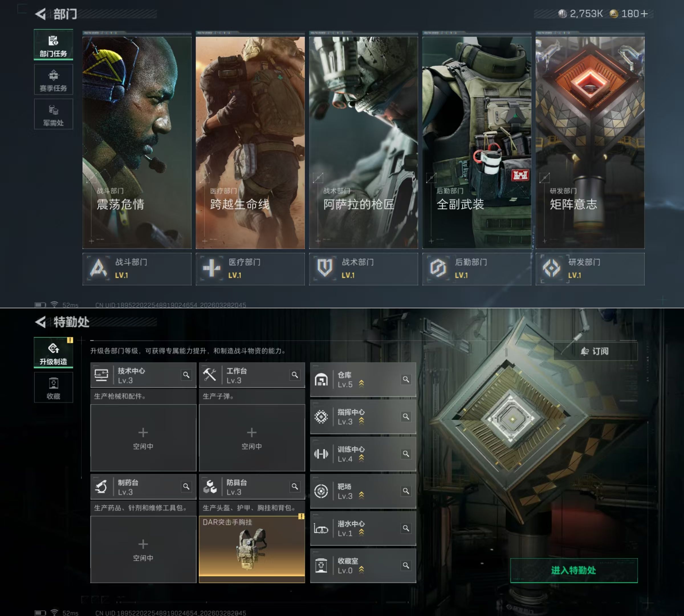
Task: Click the back arrow next to 部门
Action: (x=40, y=14)
